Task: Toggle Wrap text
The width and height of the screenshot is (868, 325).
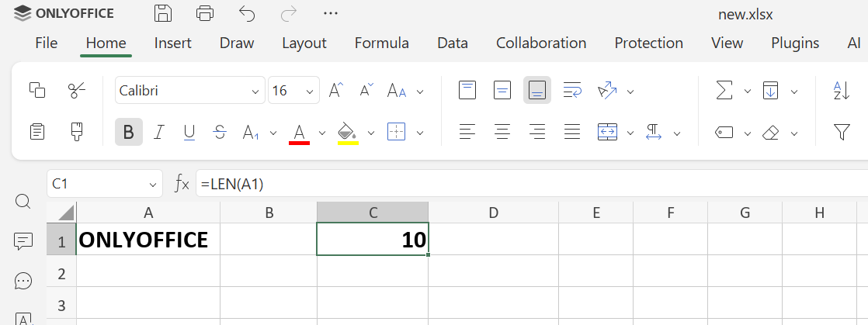Action: [x=572, y=90]
